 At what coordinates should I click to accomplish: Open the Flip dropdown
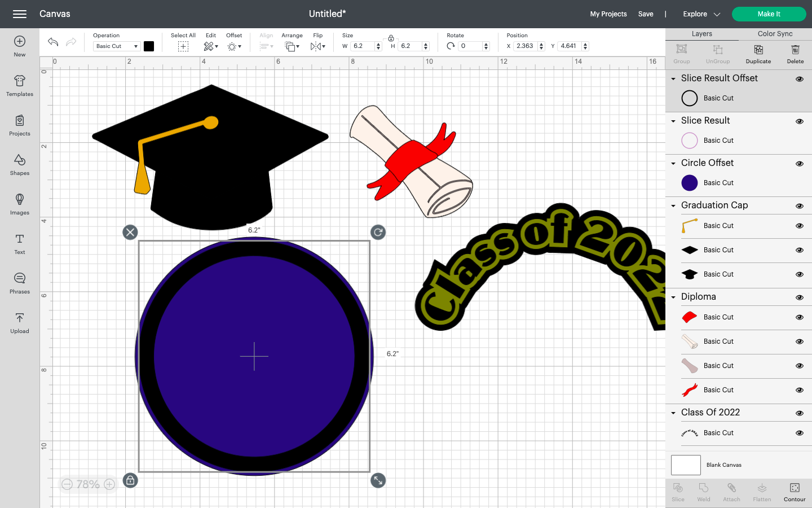click(x=318, y=46)
